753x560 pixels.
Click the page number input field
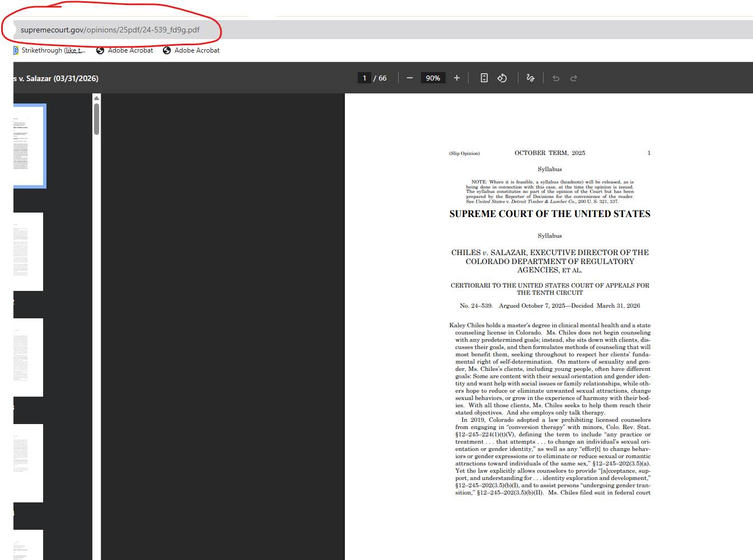(x=364, y=78)
